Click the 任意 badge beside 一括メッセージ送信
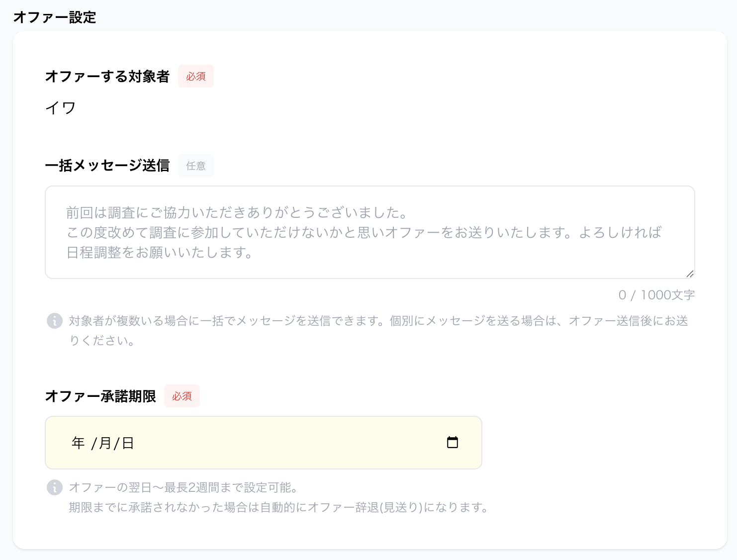The image size is (737, 560). [196, 166]
